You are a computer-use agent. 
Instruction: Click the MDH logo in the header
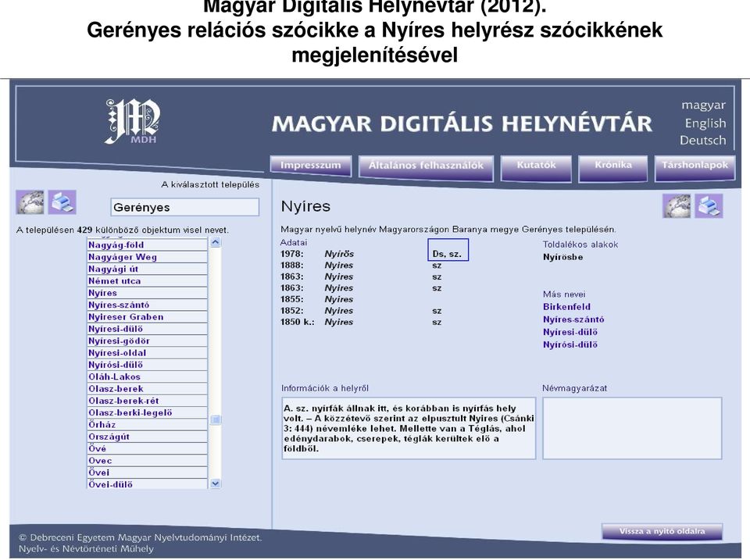point(133,122)
